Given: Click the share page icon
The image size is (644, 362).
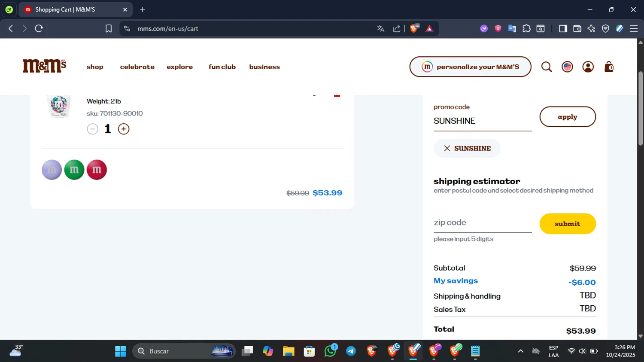Looking at the screenshot, I should [396, 29].
